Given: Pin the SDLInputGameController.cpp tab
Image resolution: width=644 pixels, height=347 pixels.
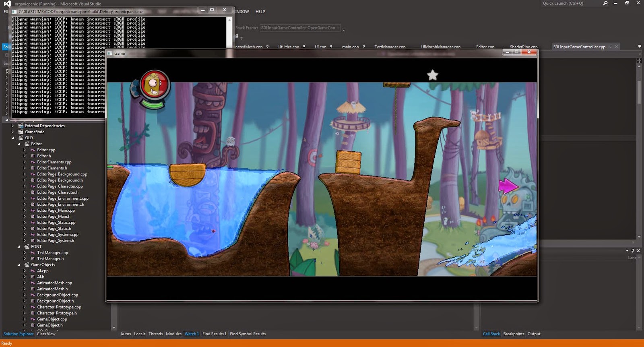Looking at the screenshot, I should [x=610, y=47].
